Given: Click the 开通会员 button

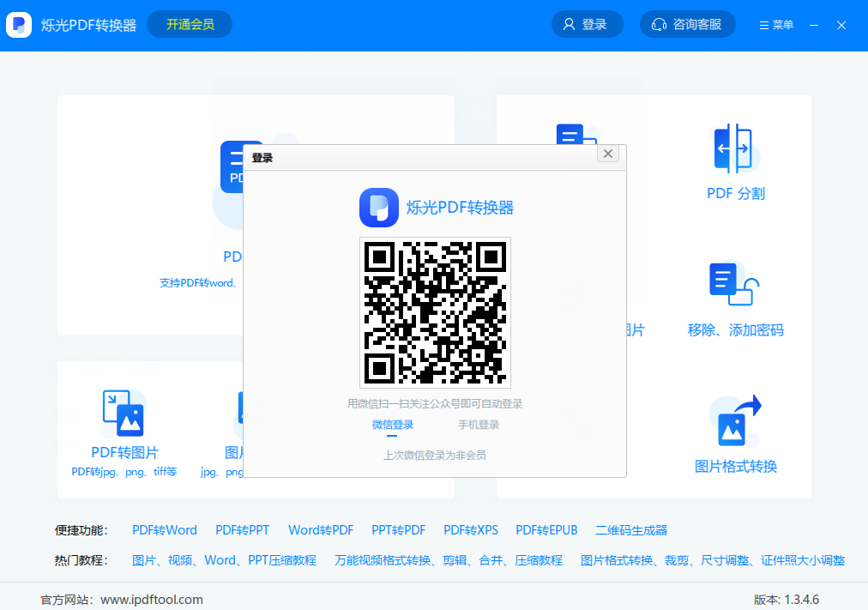Looking at the screenshot, I should (190, 25).
